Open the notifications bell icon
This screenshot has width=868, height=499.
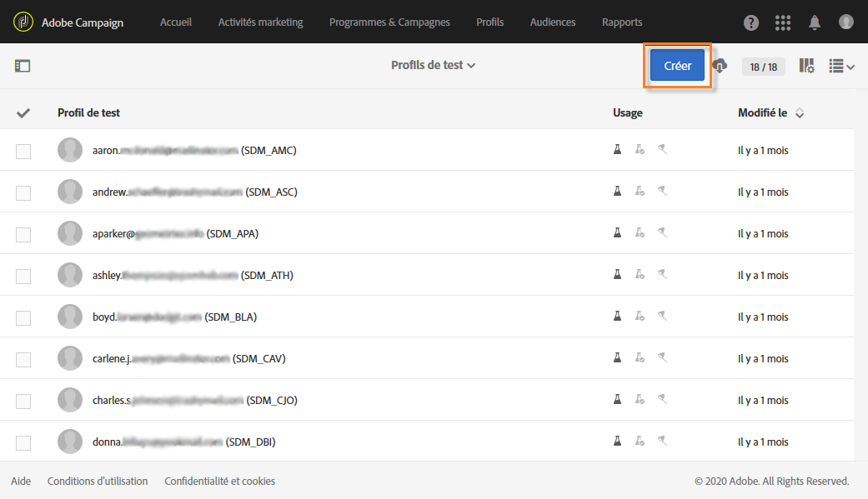815,22
